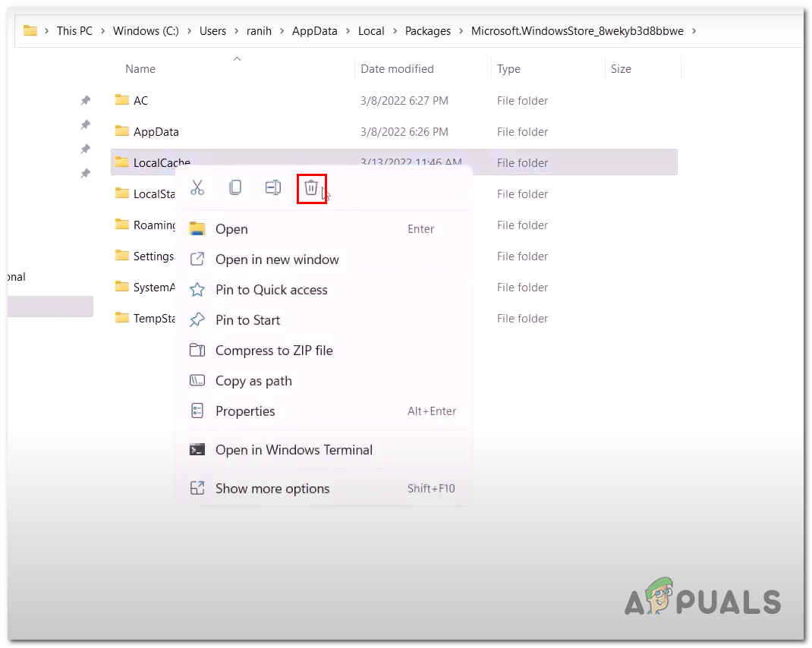Open the chevron after This PC

click(102, 31)
